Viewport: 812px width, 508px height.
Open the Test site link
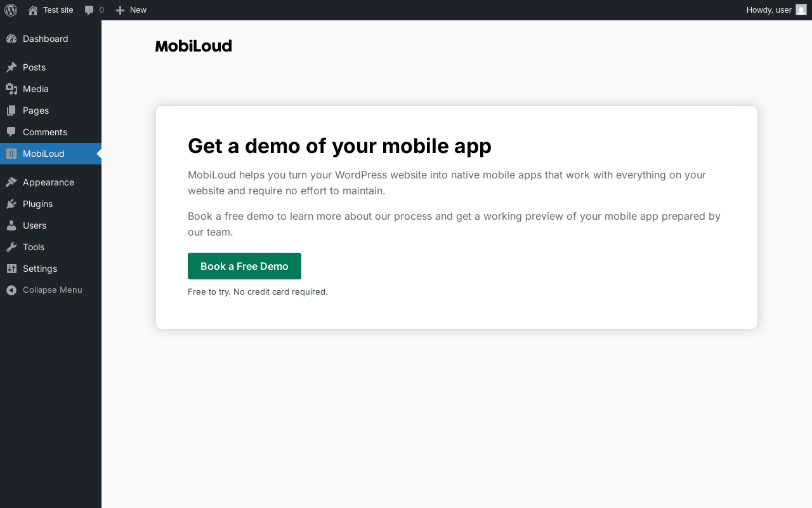coord(51,10)
